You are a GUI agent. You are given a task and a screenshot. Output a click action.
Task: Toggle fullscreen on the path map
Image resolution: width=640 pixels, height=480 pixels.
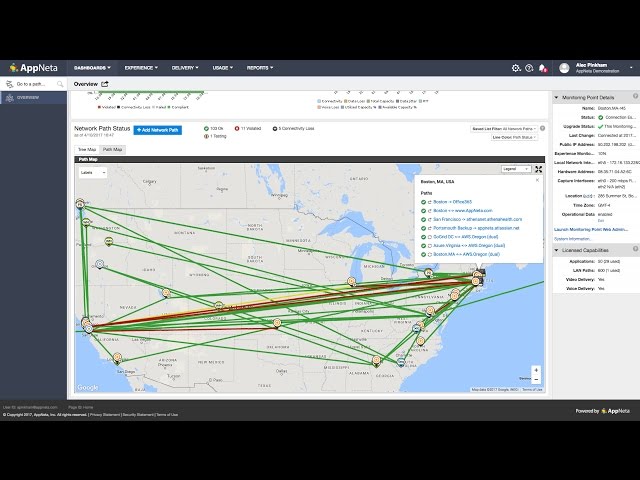pyautogui.click(x=539, y=169)
